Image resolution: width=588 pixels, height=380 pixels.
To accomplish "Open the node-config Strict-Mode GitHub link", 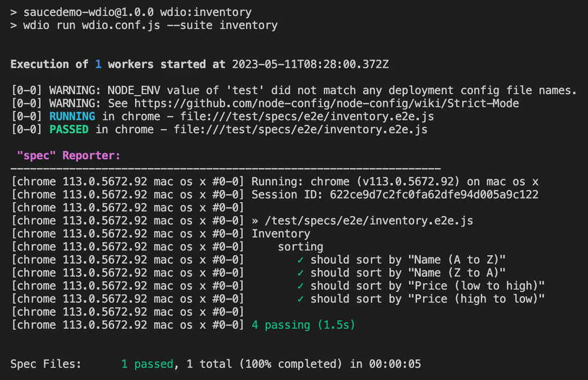I will click(x=326, y=103).
